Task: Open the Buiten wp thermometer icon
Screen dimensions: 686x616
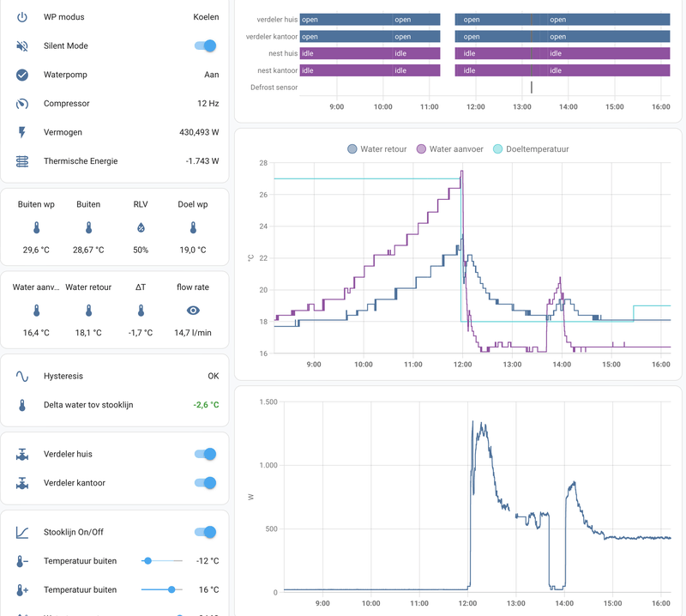Action: (36, 227)
